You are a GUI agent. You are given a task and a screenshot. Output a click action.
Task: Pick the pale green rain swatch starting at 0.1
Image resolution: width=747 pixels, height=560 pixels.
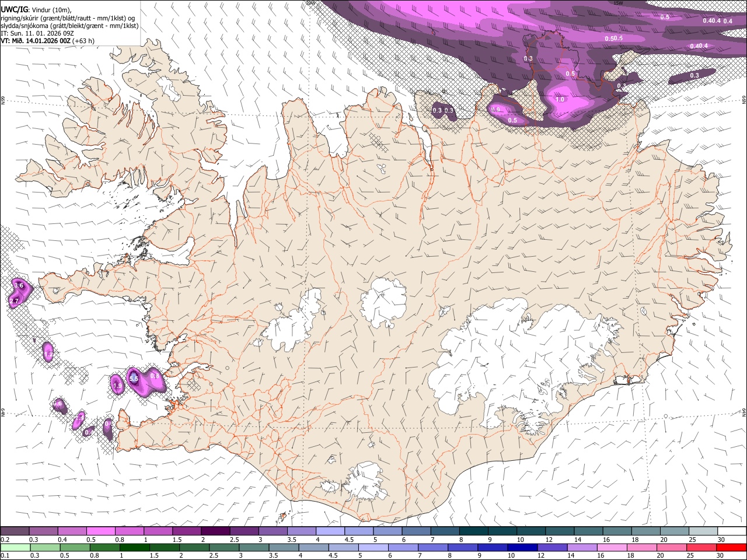tap(15, 547)
